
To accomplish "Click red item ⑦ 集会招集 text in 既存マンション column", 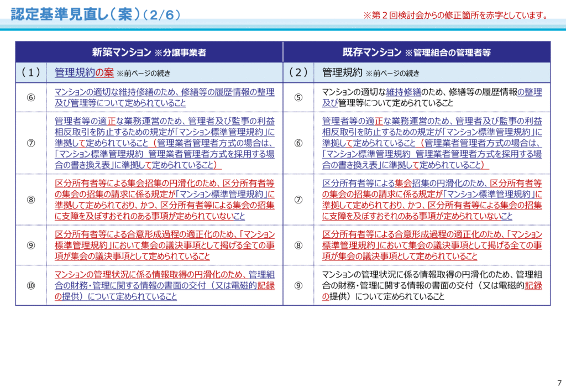I will [432, 199].
